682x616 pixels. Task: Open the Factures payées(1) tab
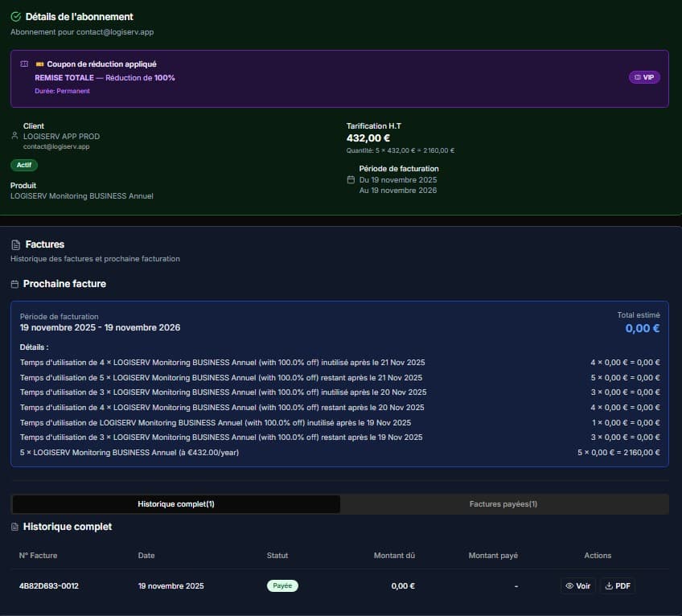(503, 504)
